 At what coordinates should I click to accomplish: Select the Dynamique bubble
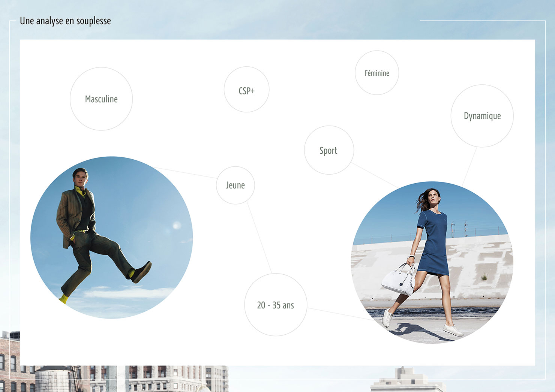(482, 116)
